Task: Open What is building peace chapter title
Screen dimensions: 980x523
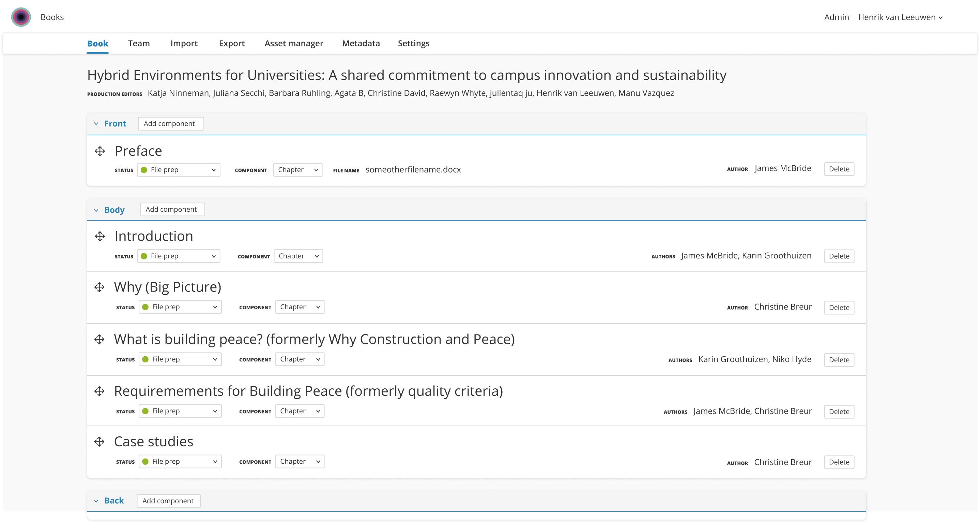Action: click(x=314, y=339)
